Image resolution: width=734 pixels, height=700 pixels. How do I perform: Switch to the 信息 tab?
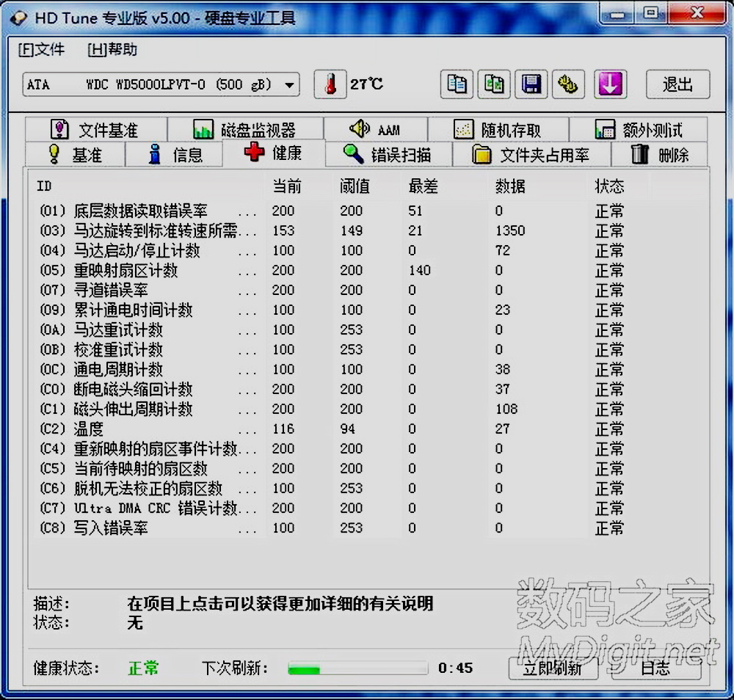(174, 154)
